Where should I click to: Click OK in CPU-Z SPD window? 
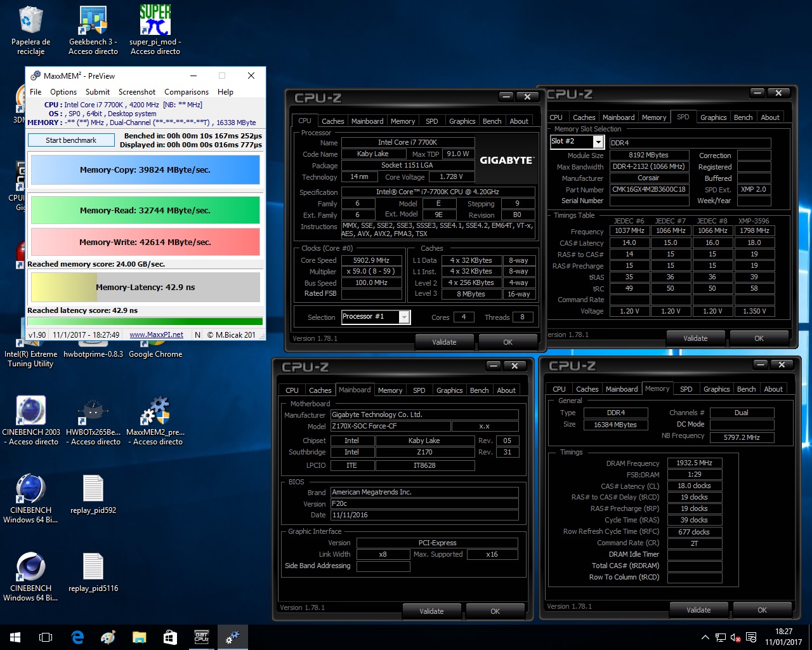coord(759,338)
